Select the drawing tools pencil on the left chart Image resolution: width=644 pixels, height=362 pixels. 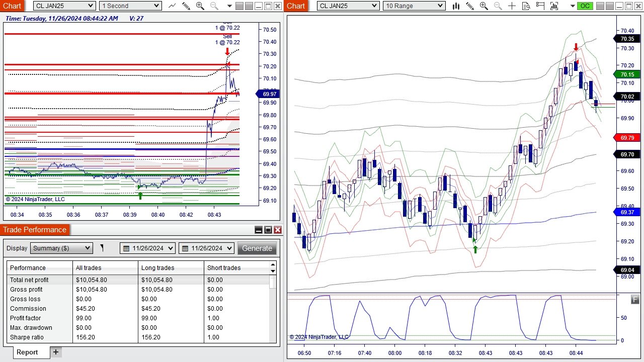tap(186, 6)
